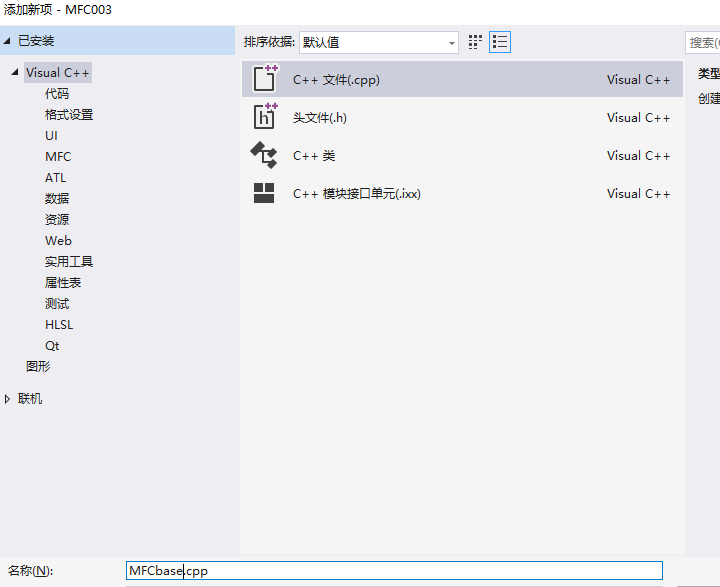Select the 数据 category

click(x=57, y=198)
